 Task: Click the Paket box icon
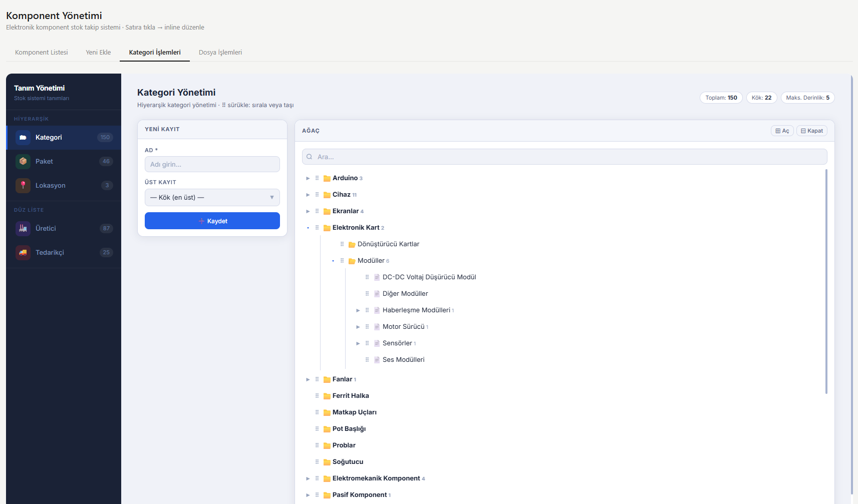click(x=23, y=162)
